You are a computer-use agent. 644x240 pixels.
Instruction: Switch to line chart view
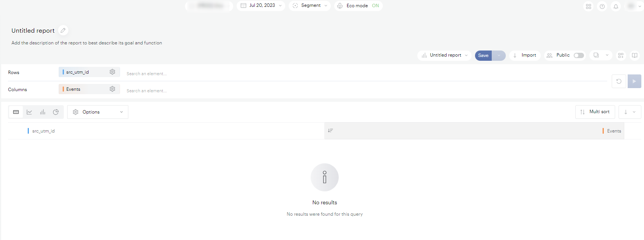[29, 112]
